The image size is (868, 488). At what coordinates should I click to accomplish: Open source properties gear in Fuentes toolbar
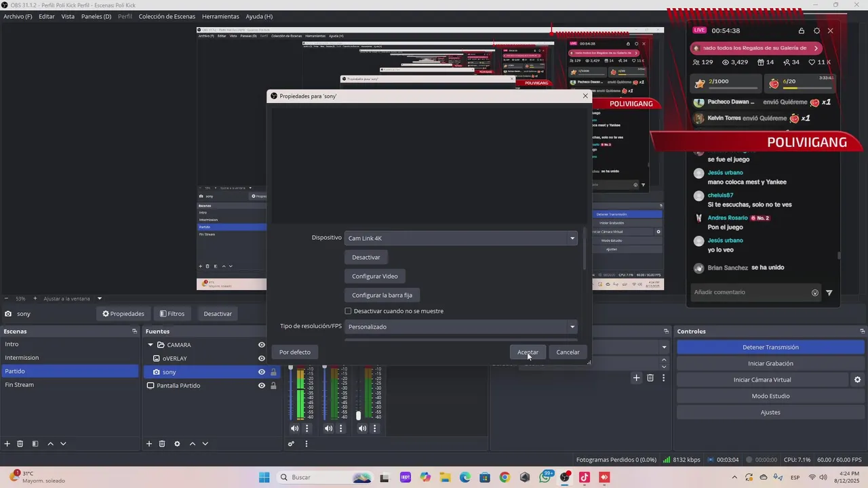click(177, 444)
